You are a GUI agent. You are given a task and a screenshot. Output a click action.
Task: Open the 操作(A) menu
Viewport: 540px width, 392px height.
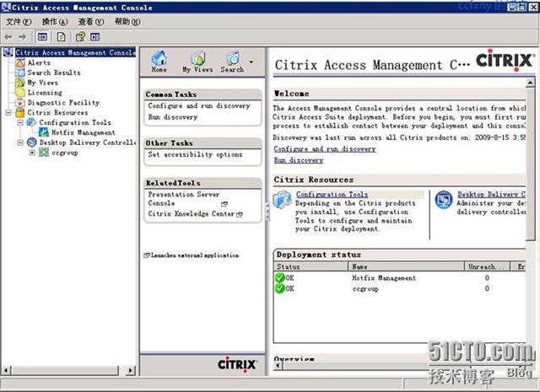[x=55, y=22]
